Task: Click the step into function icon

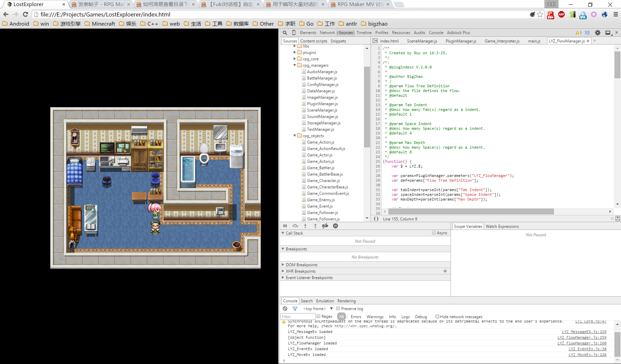Action: pyautogui.click(x=305, y=226)
